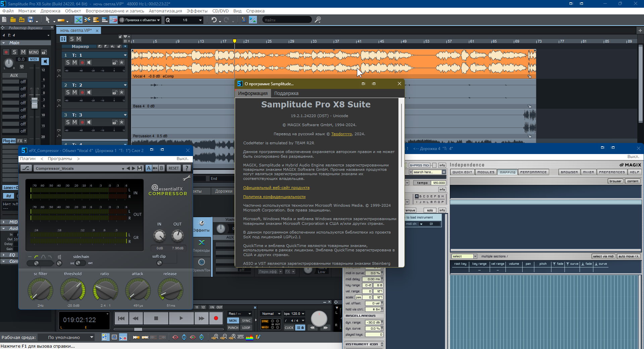Enable LOOP in the transport panel

coord(246,328)
